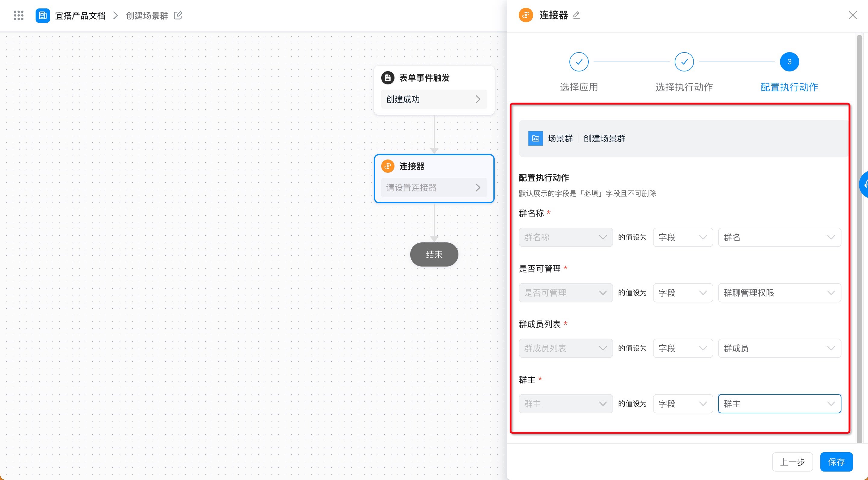Click the orange 连接器 icon in panel header
Image resolution: width=868 pixels, height=480 pixels.
pyautogui.click(x=526, y=15)
